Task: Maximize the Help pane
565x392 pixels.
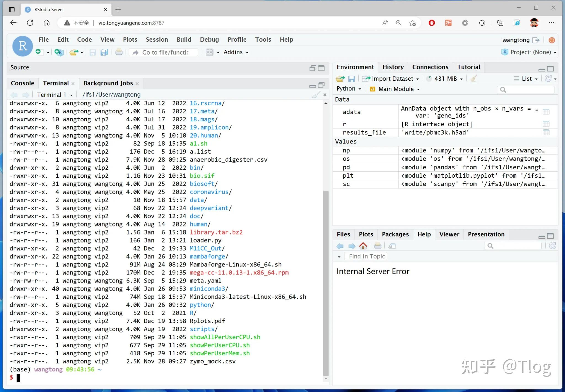Action: click(x=550, y=236)
